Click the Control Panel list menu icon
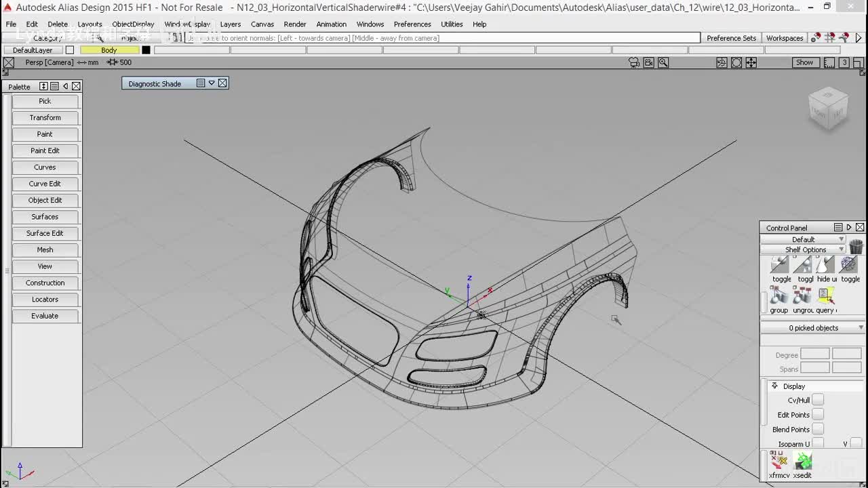Image resolution: width=868 pixels, height=488 pixels. click(838, 227)
